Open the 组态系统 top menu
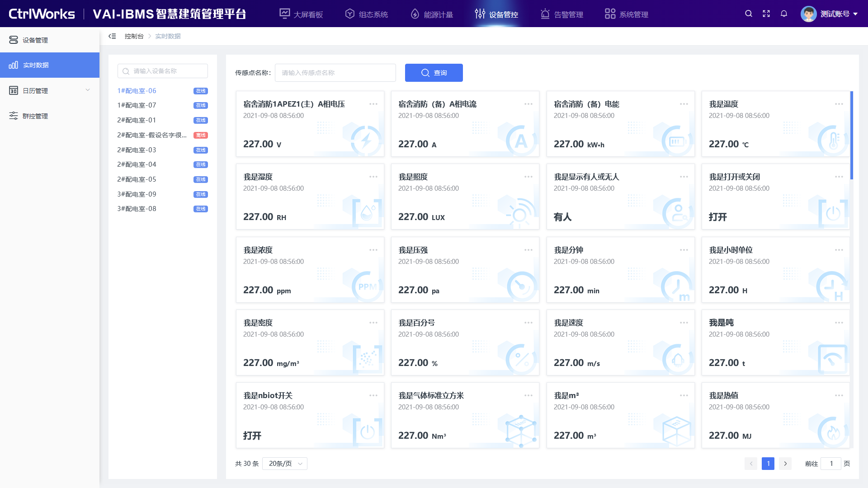This screenshot has height=488, width=868. (366, 14)
